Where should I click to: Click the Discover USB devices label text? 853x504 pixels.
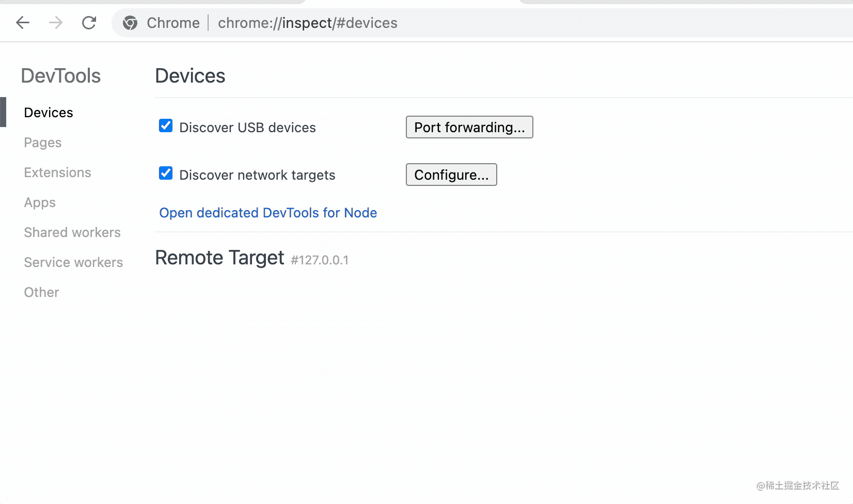247,128
